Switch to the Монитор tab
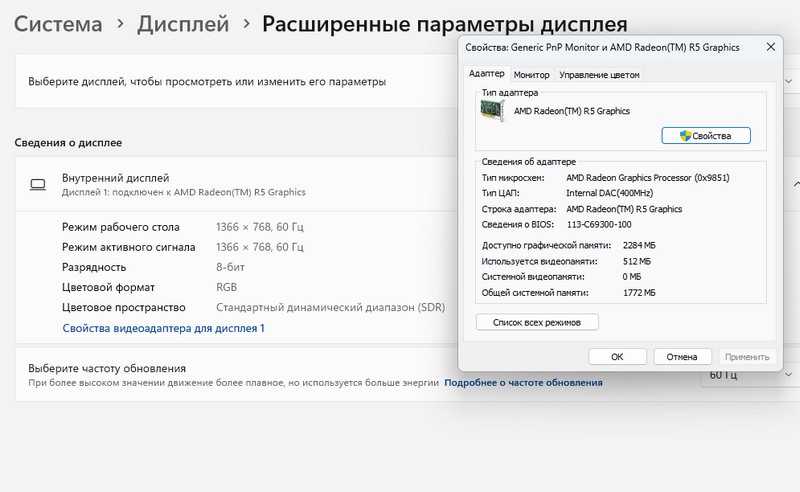This screenshot has height=492, width=800. point(531,75)
